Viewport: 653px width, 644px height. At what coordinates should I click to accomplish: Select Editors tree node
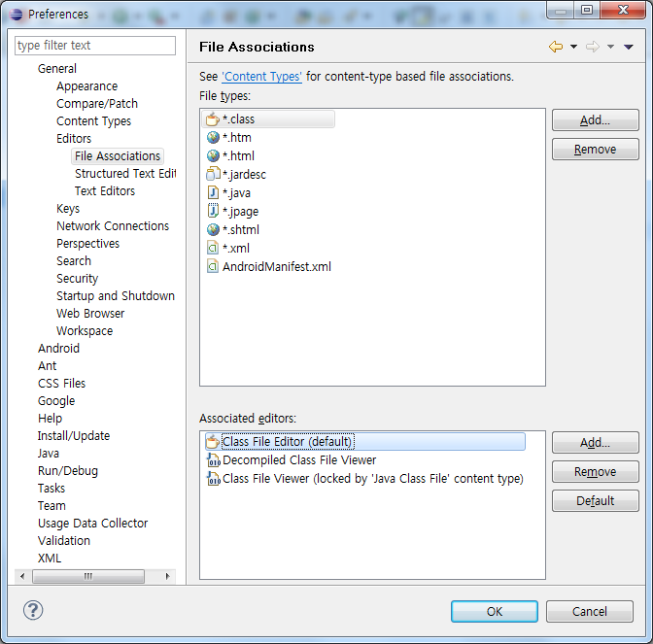pyautogui.click(x=74, y=139)
